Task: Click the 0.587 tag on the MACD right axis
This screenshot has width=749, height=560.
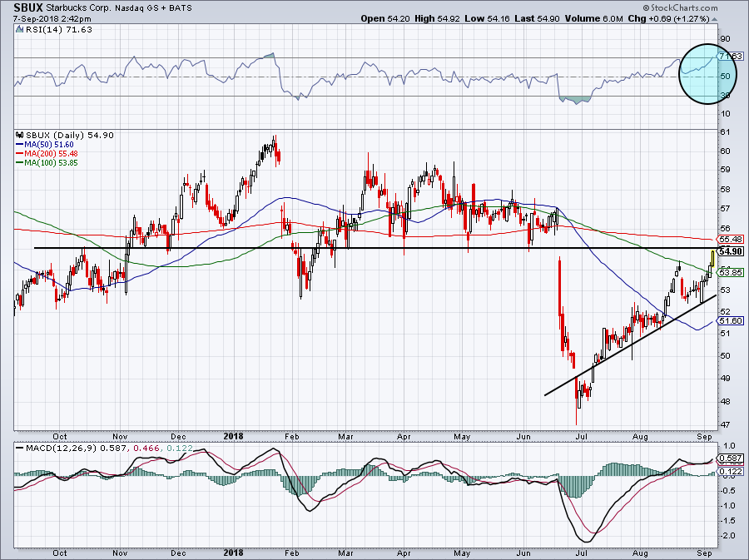Action: [731, 458]
